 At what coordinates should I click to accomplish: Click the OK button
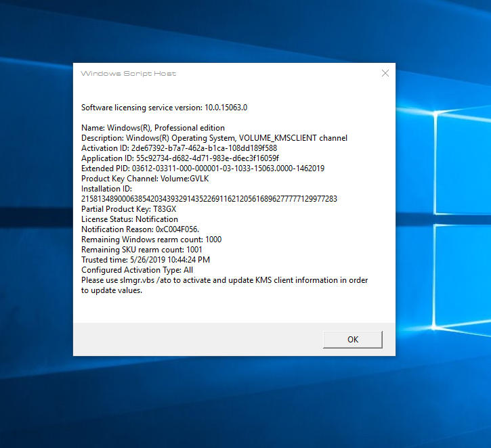353,340
